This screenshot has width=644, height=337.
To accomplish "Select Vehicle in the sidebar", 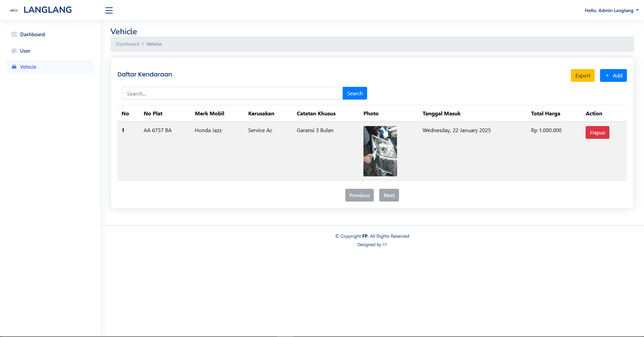I will (x=28, y=67).
